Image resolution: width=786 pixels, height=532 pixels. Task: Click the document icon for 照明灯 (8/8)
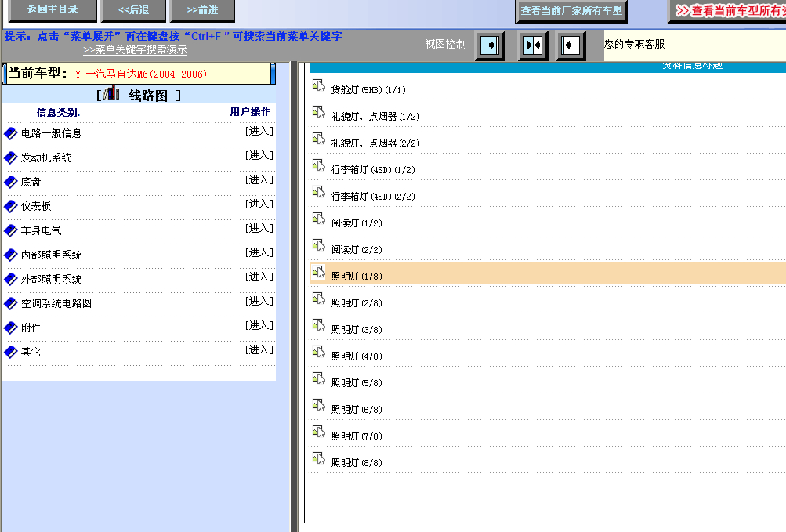point(319,458)
